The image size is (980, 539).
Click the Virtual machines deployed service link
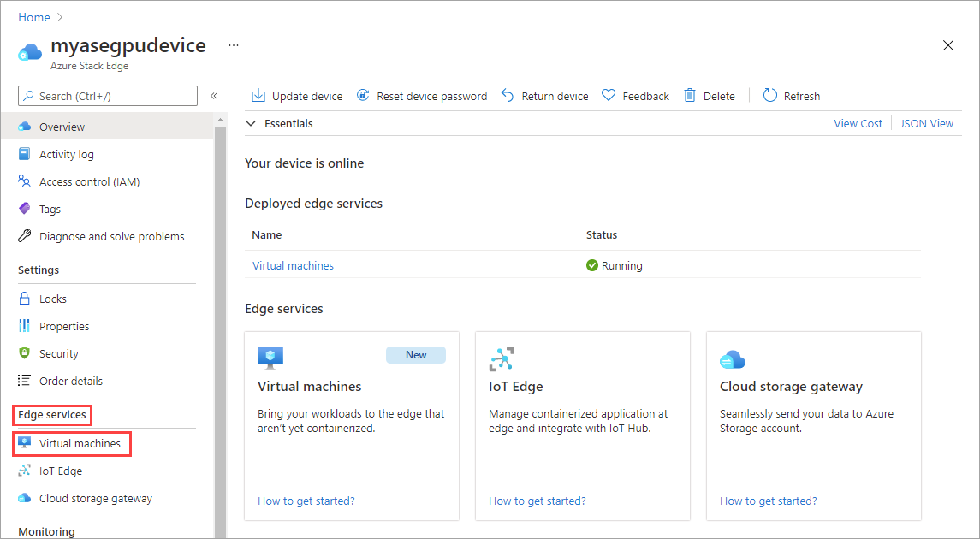click(x=293, y=265)
